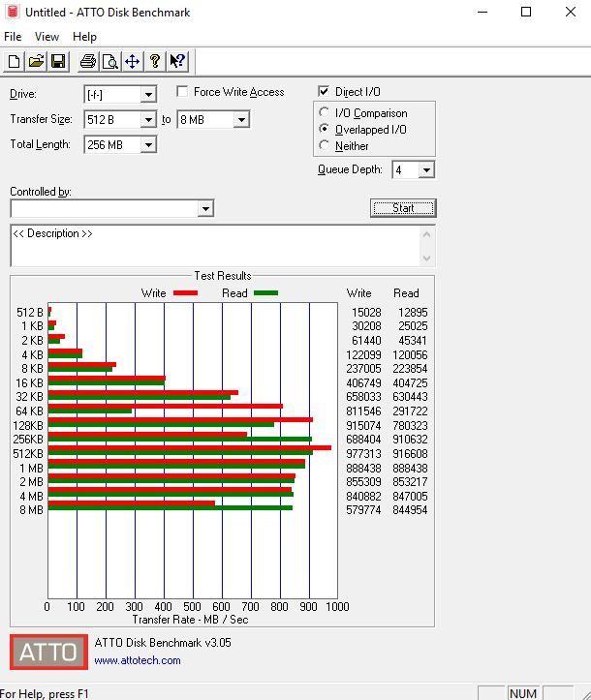Click read value 12895

413,312
